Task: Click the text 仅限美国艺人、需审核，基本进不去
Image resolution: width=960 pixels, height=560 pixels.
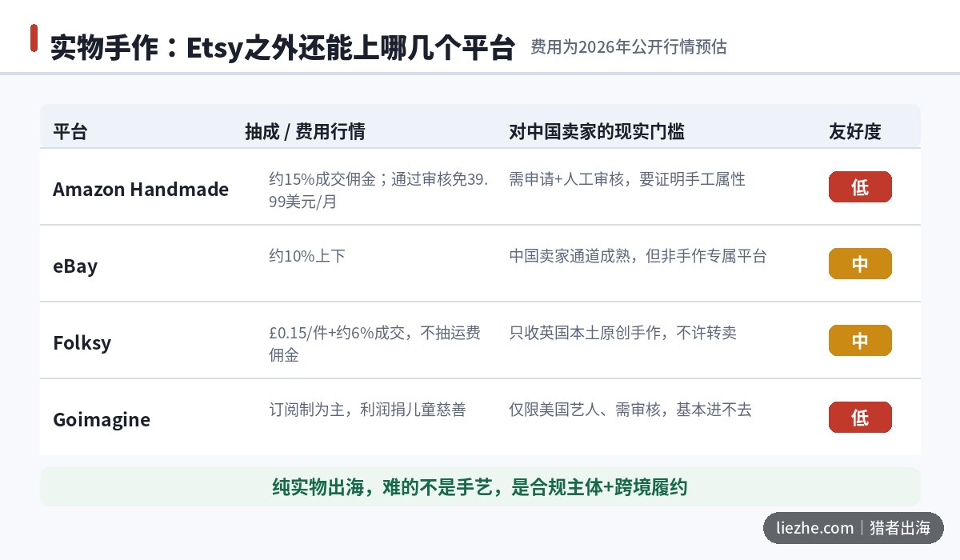Action: click(630, 410)
